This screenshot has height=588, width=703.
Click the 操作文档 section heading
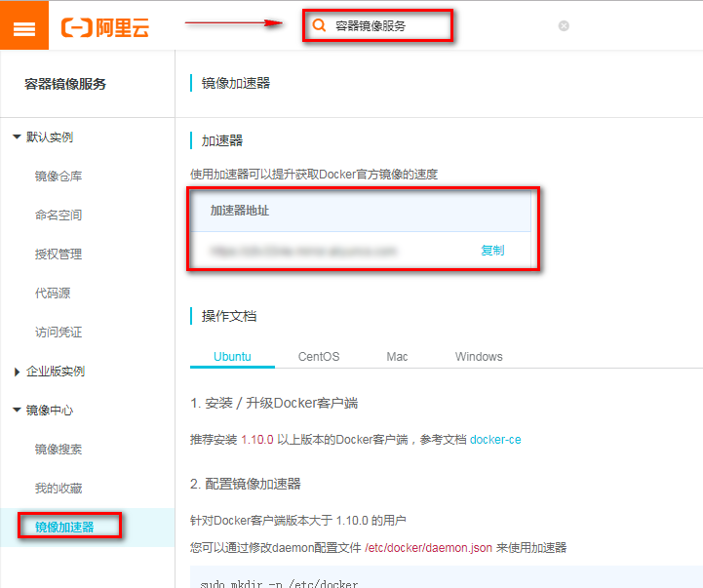point(229,316)
